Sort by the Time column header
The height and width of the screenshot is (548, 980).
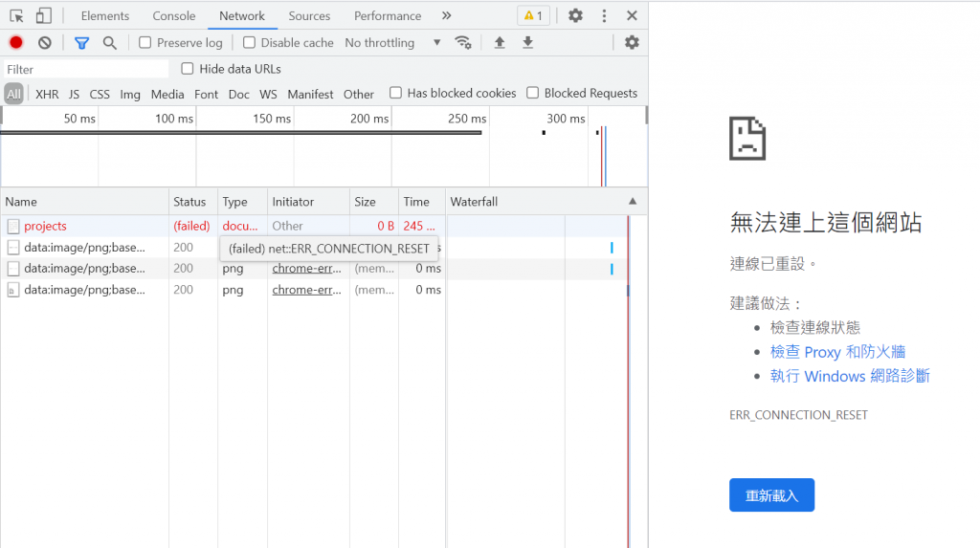pyautogui.click(x=422, y=202)
